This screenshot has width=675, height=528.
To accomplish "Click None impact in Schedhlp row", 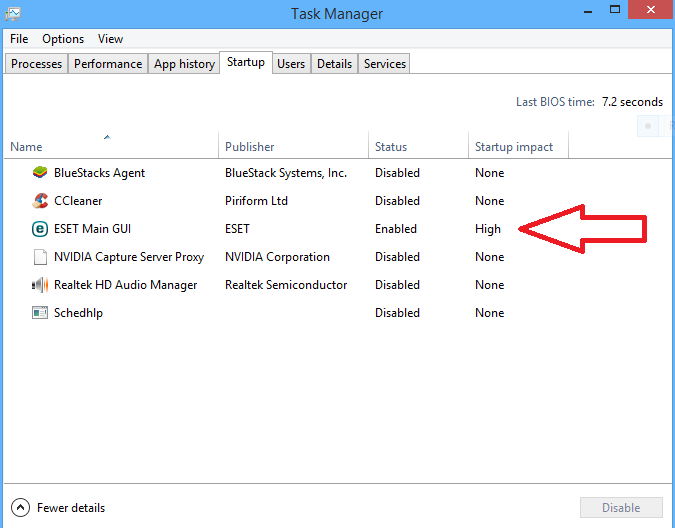I will pos(489,313).
